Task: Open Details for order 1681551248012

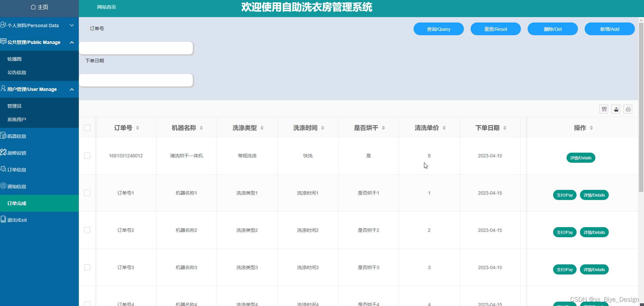Action: click(x=581, y=158)
